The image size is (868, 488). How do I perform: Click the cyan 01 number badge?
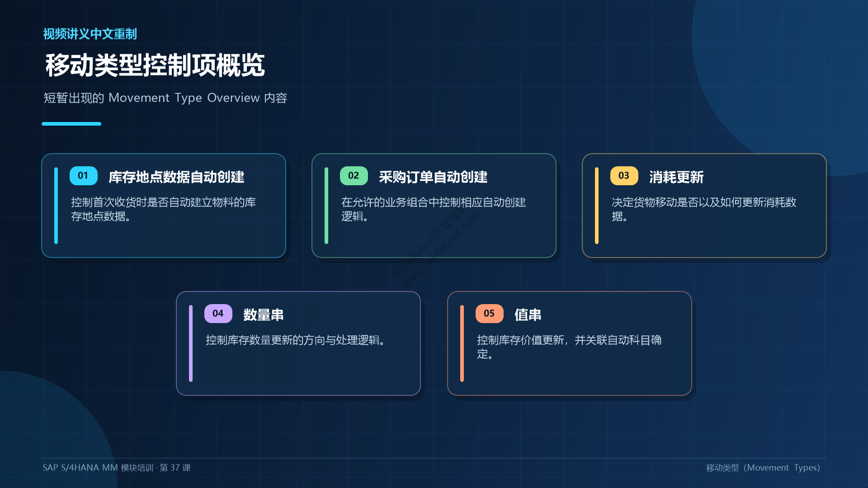click(84, 176)
